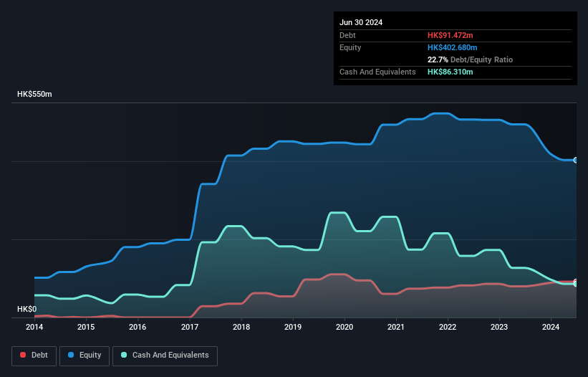Click the 2017 x-axis label
Viewport: 588px width, 377px height.
190,327
